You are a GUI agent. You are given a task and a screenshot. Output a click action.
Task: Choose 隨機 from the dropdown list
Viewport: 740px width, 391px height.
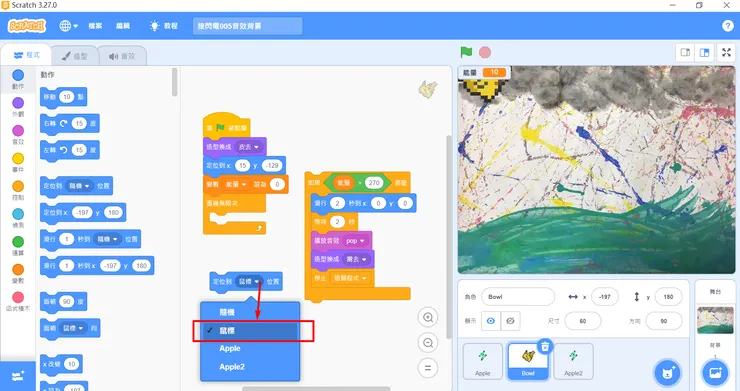click(250, 312)
